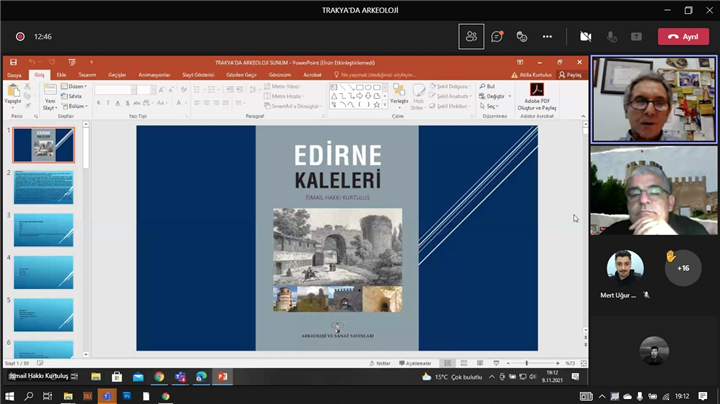Click fit slide to window icon
This screenshot has height=404, width=720.
pyautogui.click(x=584, y=363)
